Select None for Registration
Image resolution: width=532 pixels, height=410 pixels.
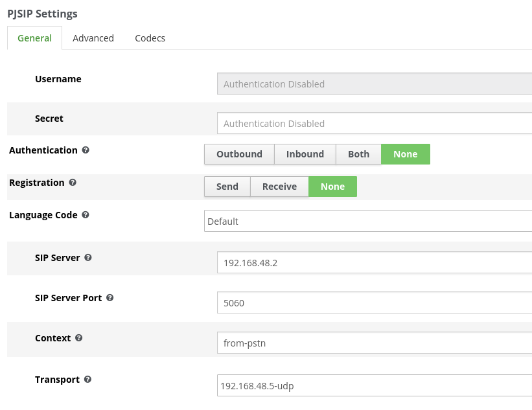click(x=333, y=187)
